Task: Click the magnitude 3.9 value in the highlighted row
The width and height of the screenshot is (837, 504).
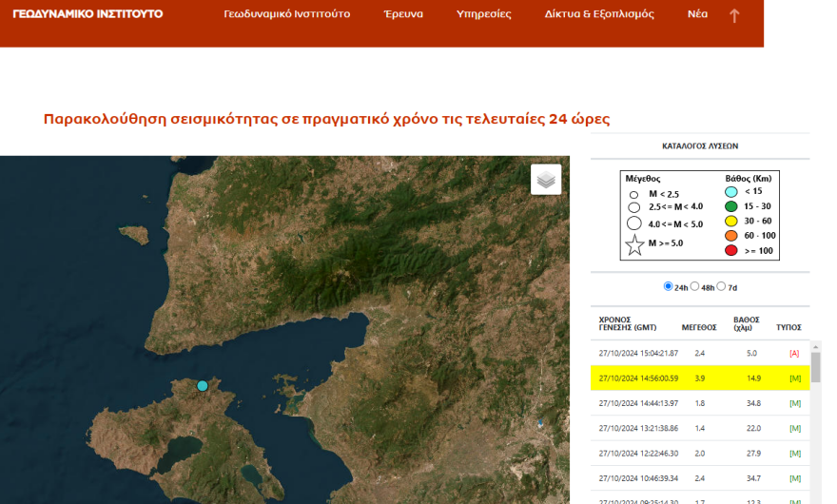Action: pyautogui.click(x=699, y=378)
